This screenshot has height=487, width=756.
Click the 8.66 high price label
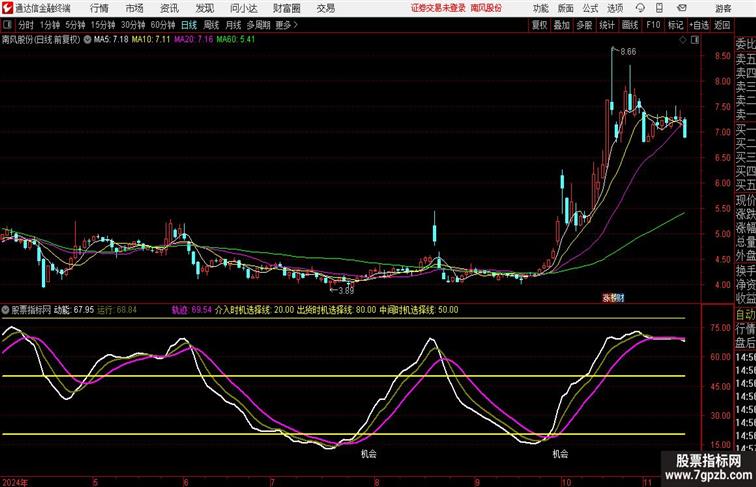[x=628, y=52]
